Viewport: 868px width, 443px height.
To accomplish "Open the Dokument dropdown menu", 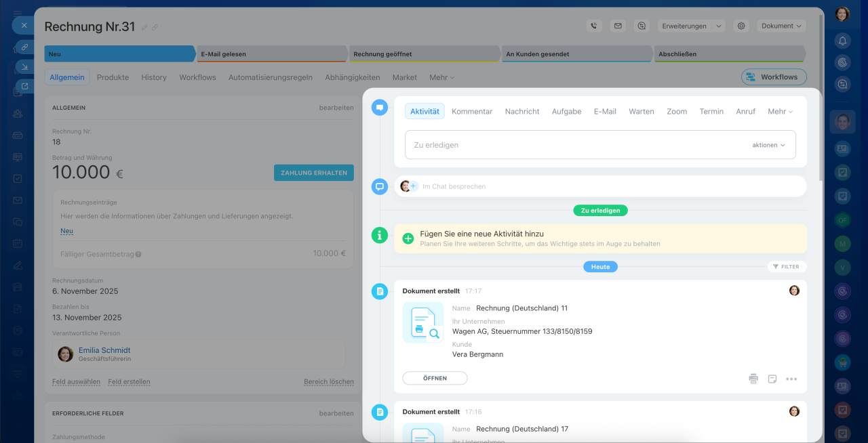I will (x=781, y=26).
